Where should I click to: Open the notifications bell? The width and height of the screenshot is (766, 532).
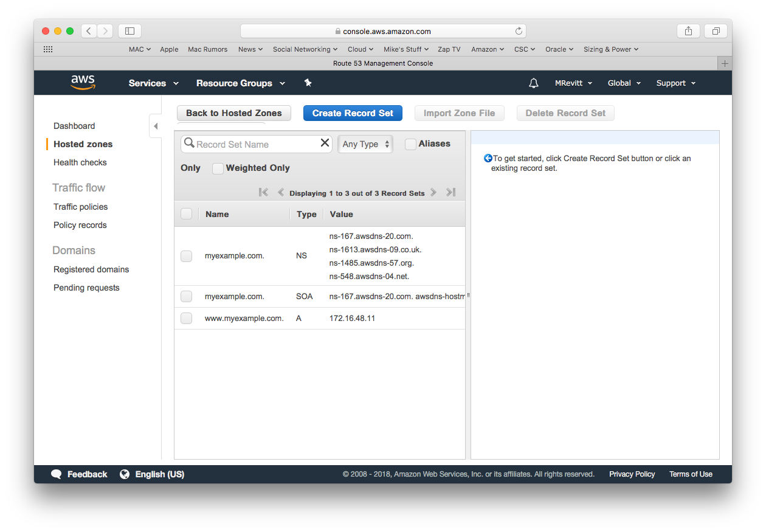[x=534, y=83]
